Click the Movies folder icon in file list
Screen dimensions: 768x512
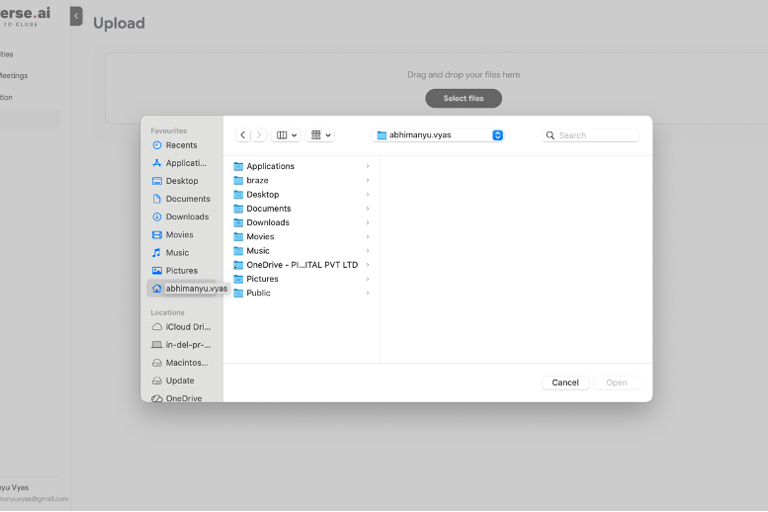click(239, 237)
